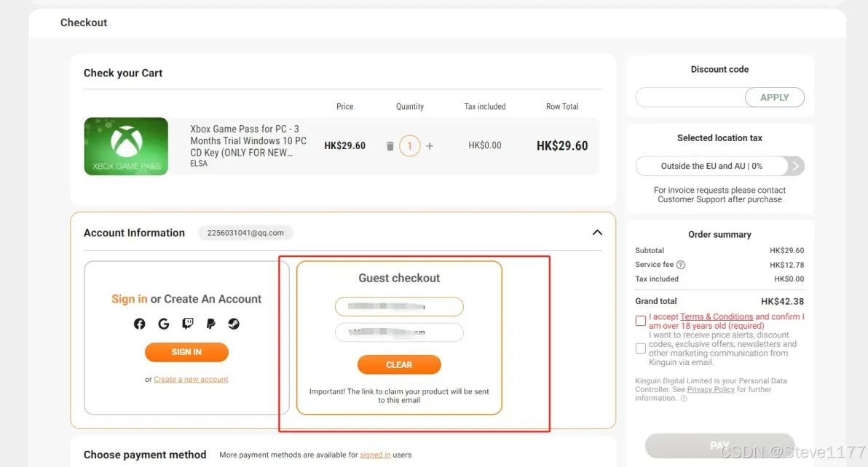Viewport: 868px width, 467px height.
Task: Increase quantity with the plus icon
Action: point(430,146)
